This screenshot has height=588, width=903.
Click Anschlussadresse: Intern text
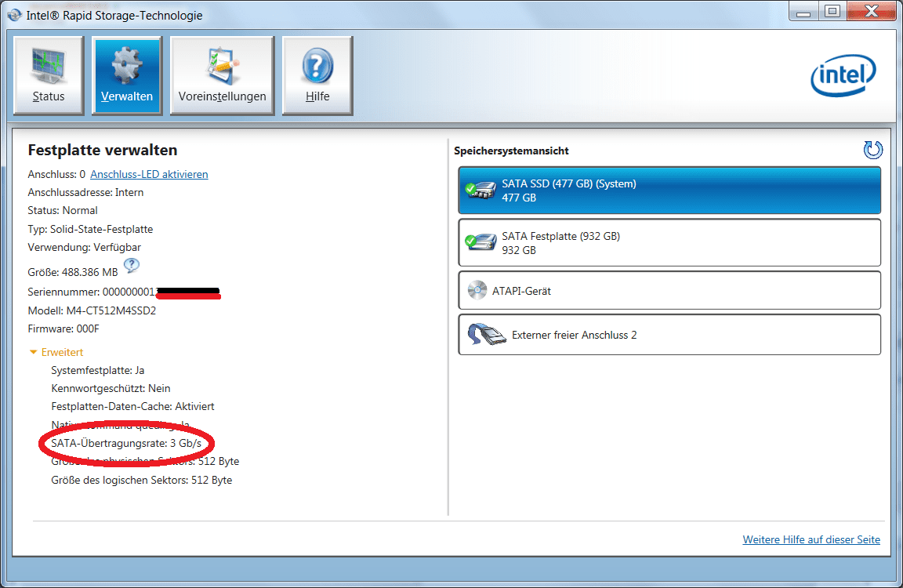[85, 192]
